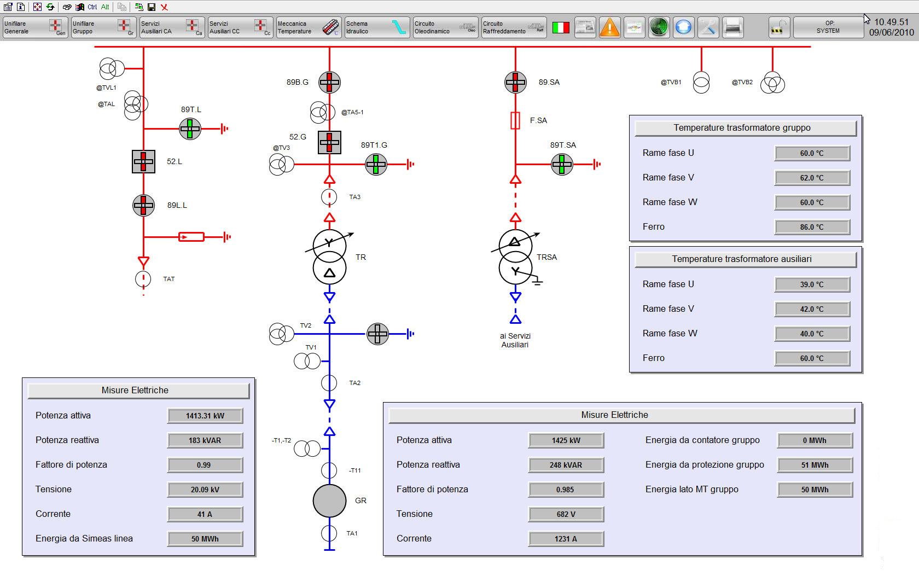919x588 pixels.
Task: Click the 20.09 kV Tensione value
Action: point(205,490)
